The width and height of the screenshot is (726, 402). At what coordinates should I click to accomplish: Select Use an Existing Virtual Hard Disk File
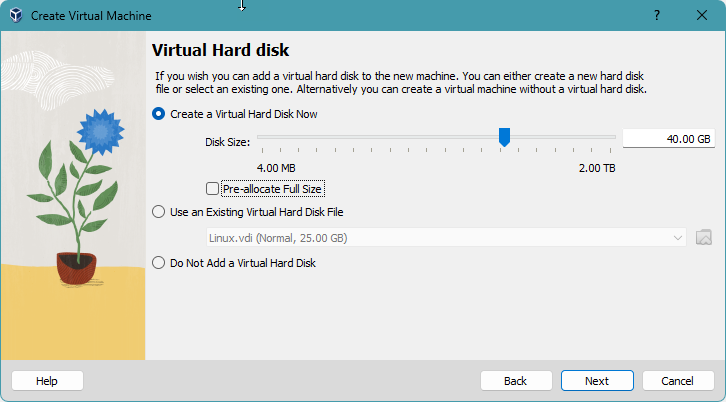[x=158, y=212]
